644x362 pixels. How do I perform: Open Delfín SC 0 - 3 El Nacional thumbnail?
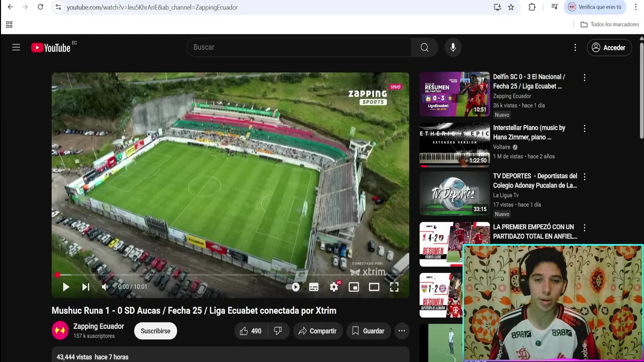click(455, 94)
